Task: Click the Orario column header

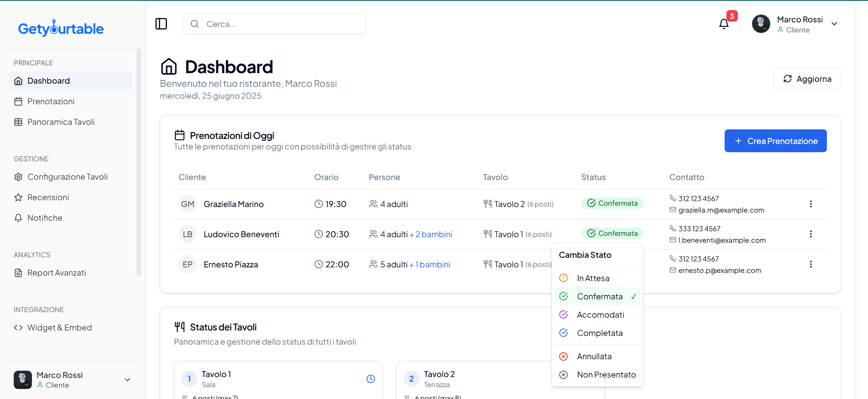Action: (326, 177)
